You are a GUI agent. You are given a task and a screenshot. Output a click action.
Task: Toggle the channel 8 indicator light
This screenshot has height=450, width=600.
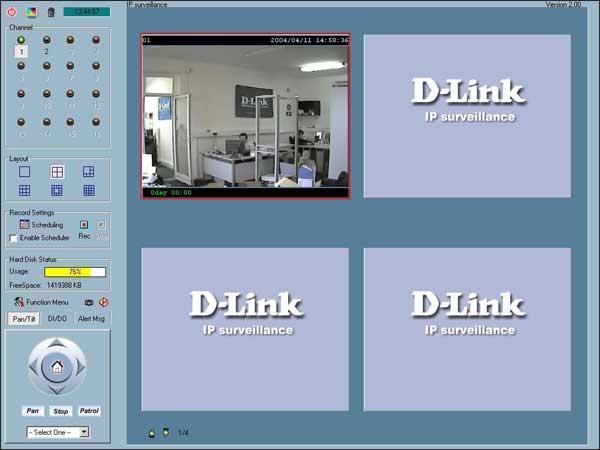point(96,66)
